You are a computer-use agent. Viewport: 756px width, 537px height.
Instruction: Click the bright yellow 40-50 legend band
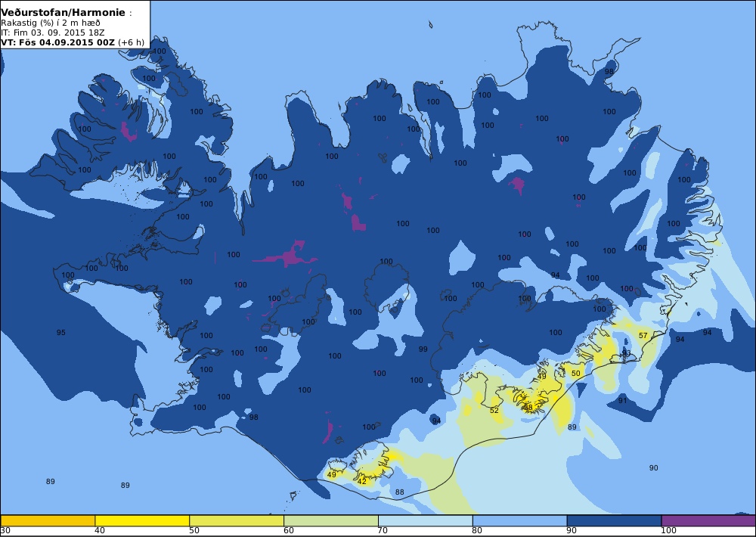click(142, 520)
